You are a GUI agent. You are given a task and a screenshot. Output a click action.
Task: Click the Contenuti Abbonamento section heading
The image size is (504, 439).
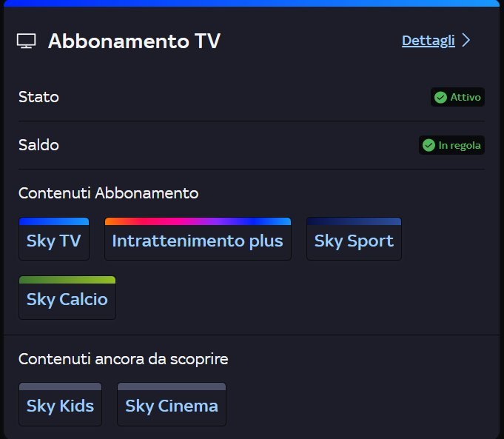click(108, 193)
